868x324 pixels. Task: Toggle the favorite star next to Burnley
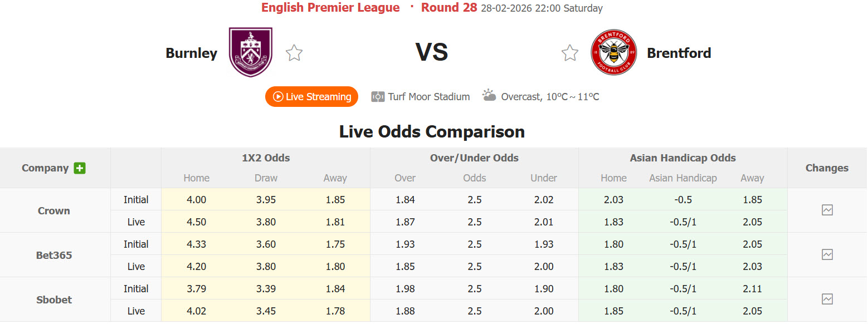click(x=294, y=52)
